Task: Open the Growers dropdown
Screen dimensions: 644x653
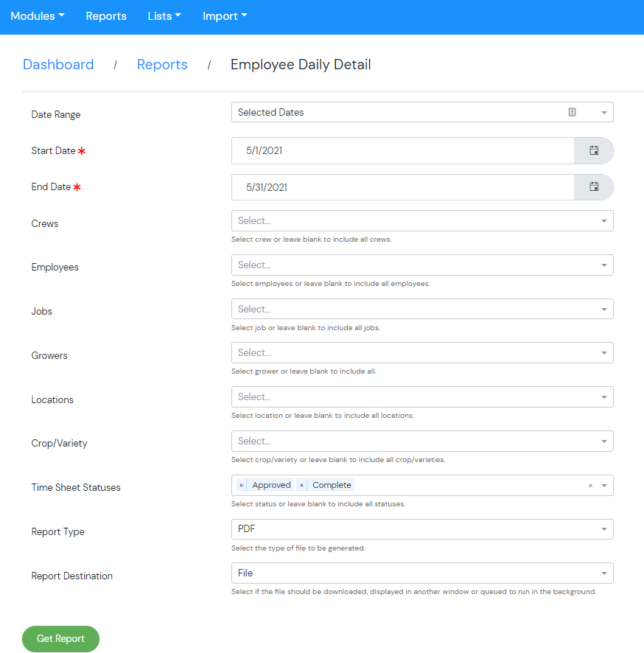Action: click(x=422, y=353)
